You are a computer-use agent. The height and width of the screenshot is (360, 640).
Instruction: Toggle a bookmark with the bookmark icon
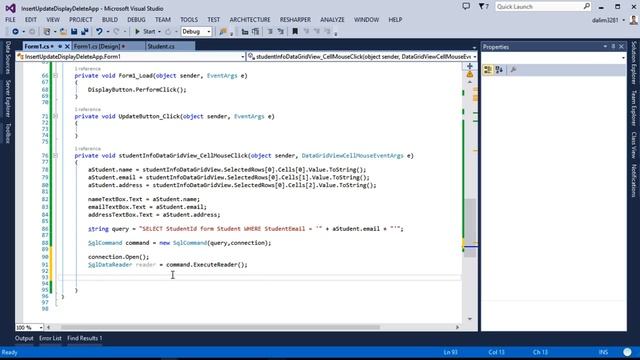click(295, 31)
